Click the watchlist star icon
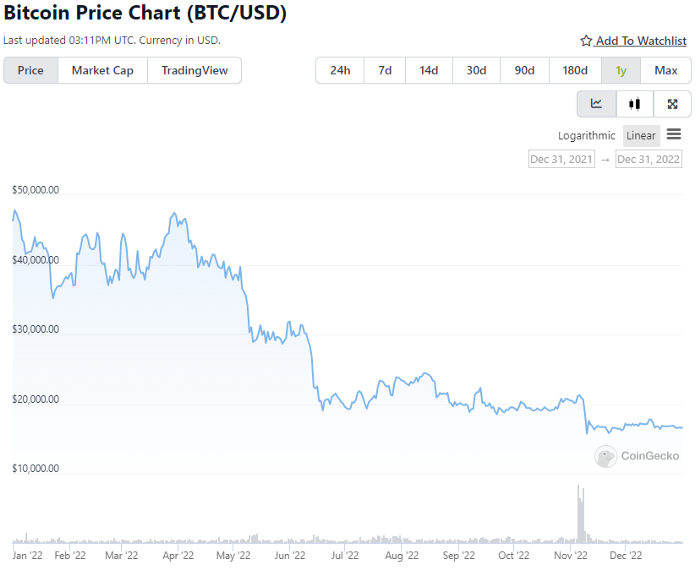 586,41
